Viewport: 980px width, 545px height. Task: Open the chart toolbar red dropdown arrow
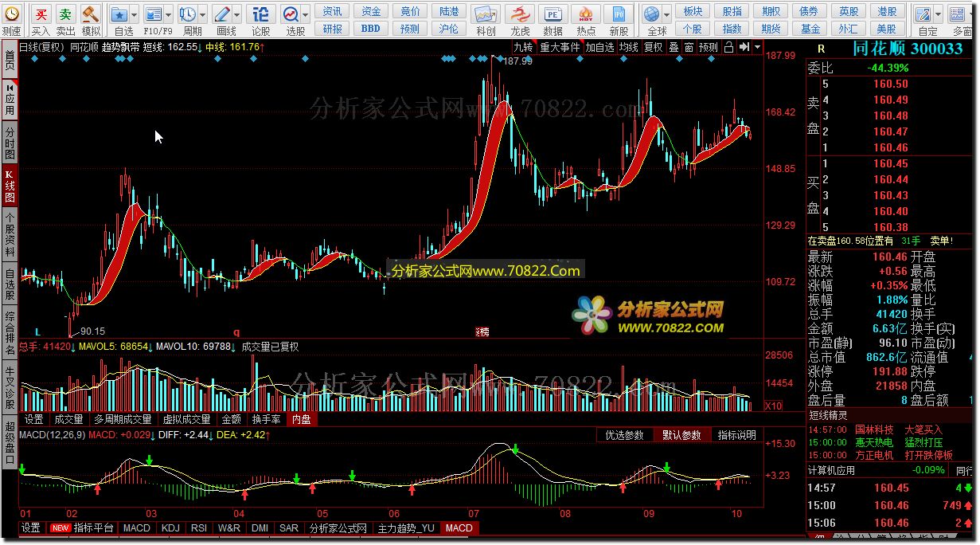[756, 47]
